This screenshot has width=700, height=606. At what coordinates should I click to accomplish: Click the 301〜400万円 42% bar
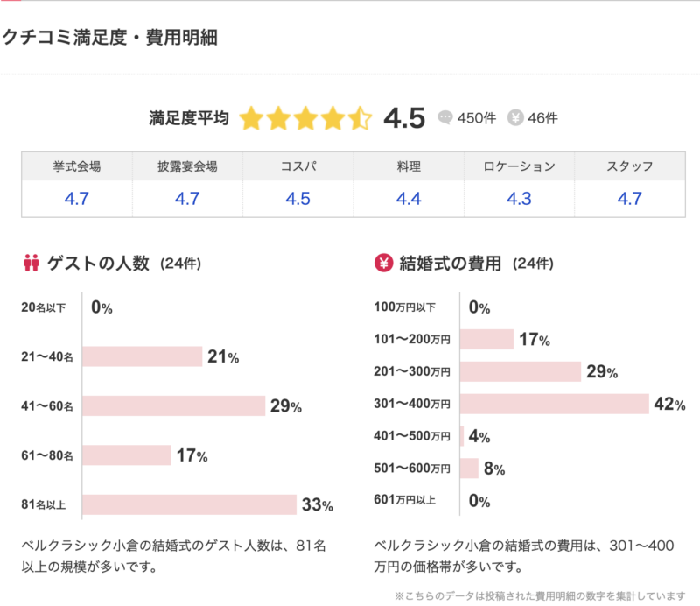pos(554,404)
